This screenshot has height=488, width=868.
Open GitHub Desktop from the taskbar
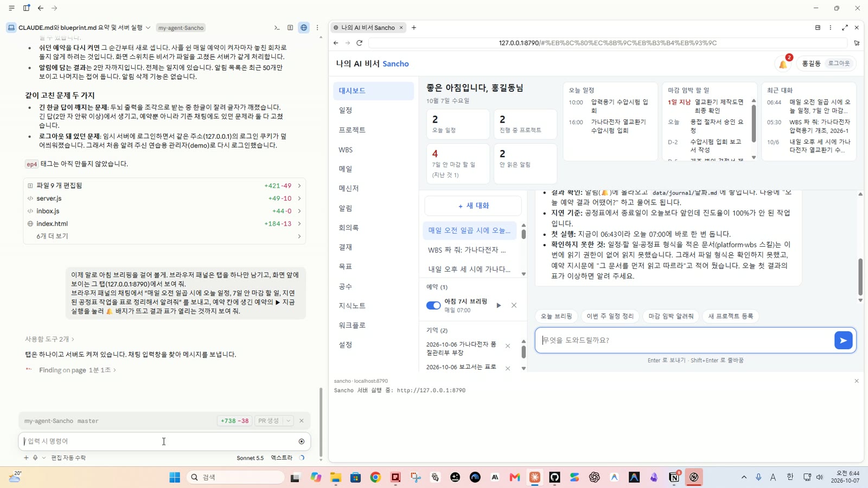click(554, 477)
